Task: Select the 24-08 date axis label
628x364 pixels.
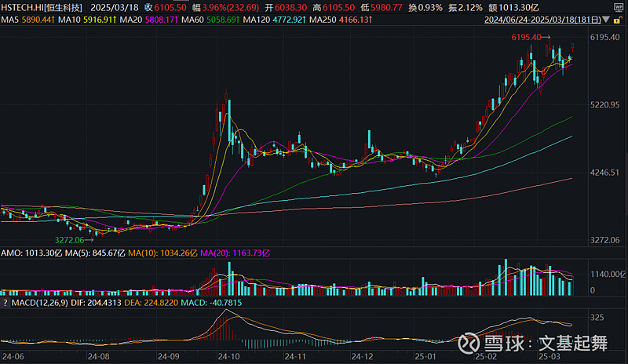Action: pos(99,356)
